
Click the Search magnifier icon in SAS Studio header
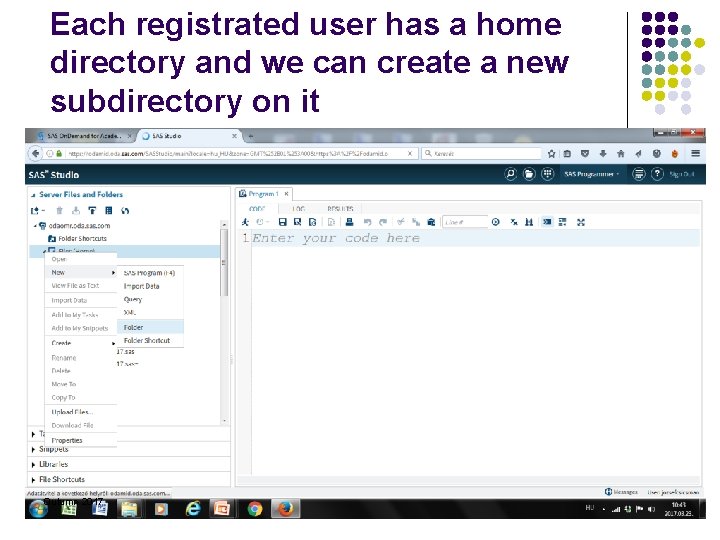pyautogui.click(x=510, y=174)
